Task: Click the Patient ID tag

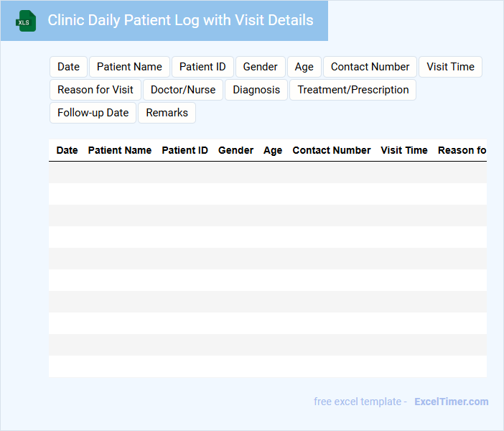Action: [202, 67]
